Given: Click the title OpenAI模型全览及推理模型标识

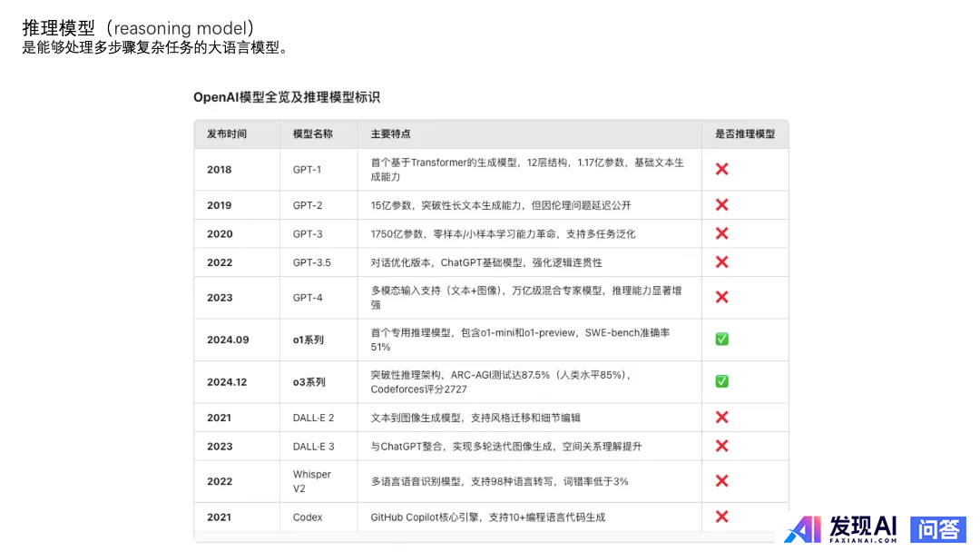Looking at the screenshot, I should [x=286, y=97].
